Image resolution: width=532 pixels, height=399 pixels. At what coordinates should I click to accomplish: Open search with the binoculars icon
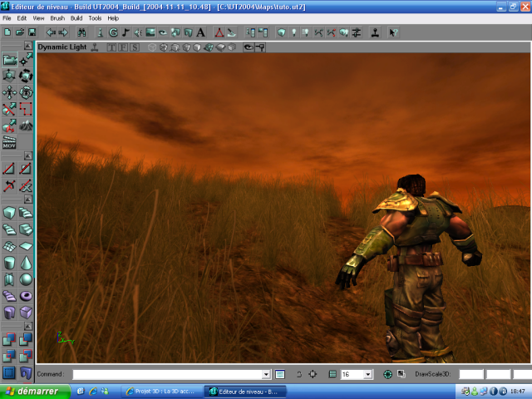pyautogui.click(x=81, y=32)
